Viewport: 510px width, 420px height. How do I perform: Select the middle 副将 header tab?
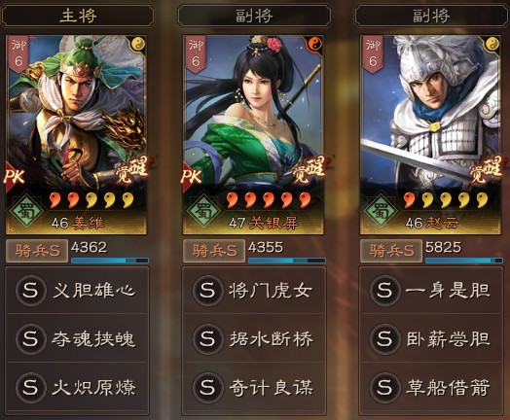(254, 16)
